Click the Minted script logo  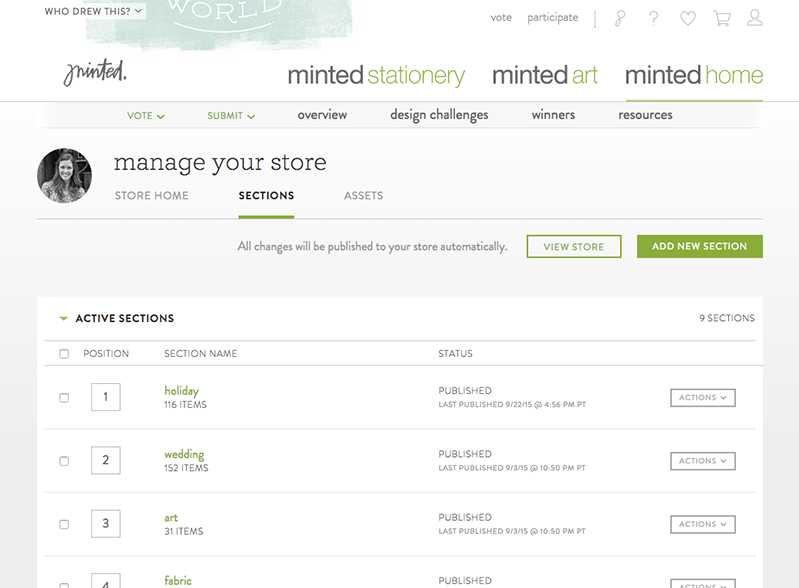click(x=95, y=74)
